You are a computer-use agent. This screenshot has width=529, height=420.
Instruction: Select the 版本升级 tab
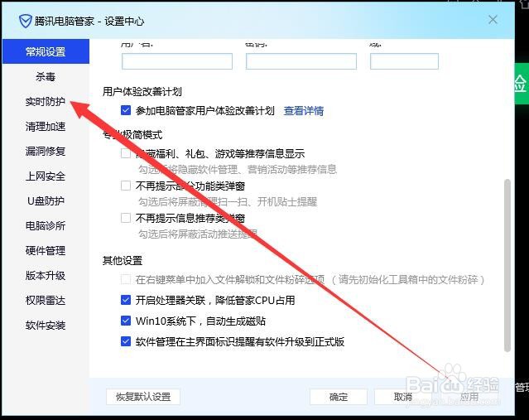point(46,276)
